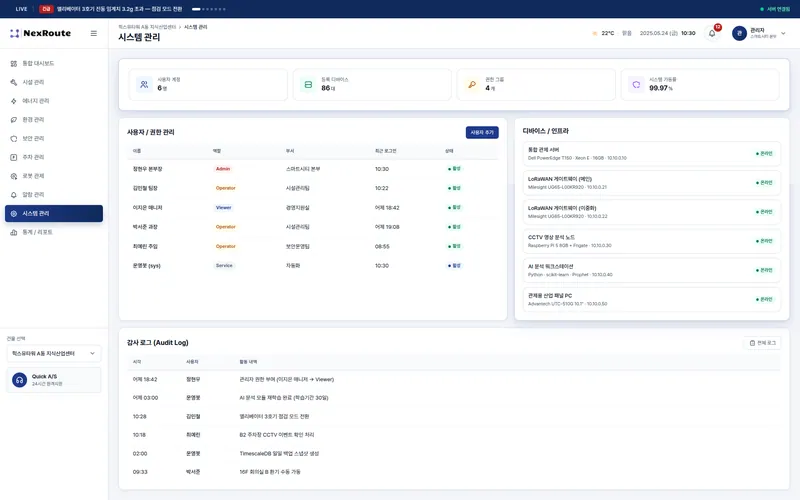This screenshot has height=500, width=800.
Task: Go to 시설 관리 in the sidebar
Action: point(54,82)
